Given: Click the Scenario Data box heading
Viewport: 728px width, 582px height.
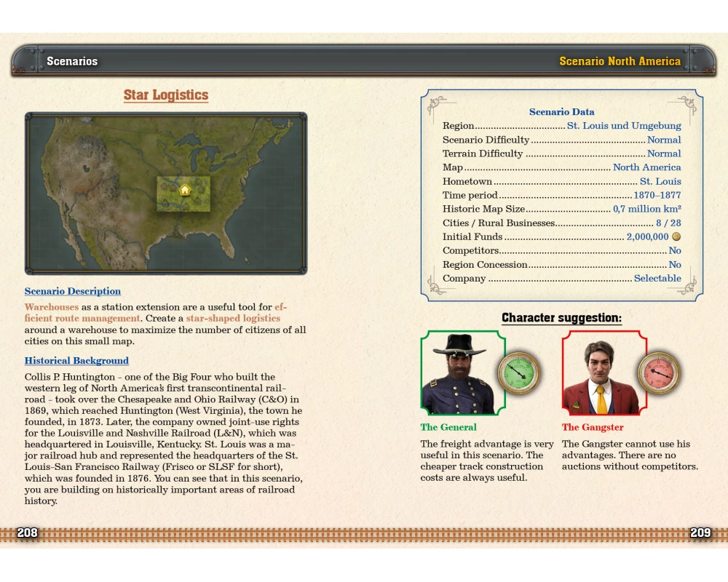Looking at the screenshot, I should point(561,112).
